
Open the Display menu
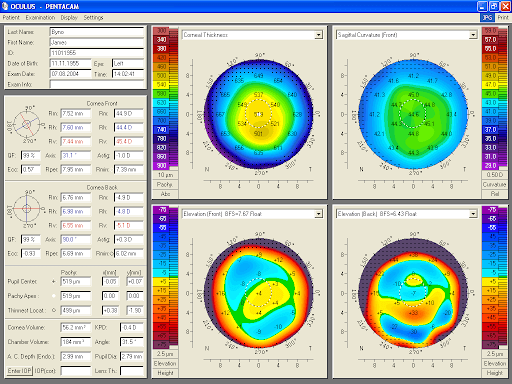pos(69,18)
